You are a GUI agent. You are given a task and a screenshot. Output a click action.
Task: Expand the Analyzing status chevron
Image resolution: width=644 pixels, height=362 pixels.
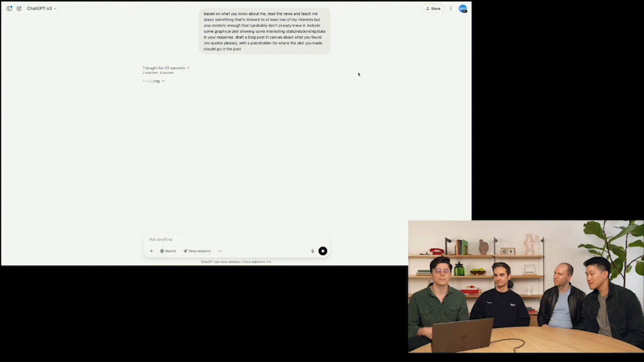pyautogui.click(x=163, y=81)
